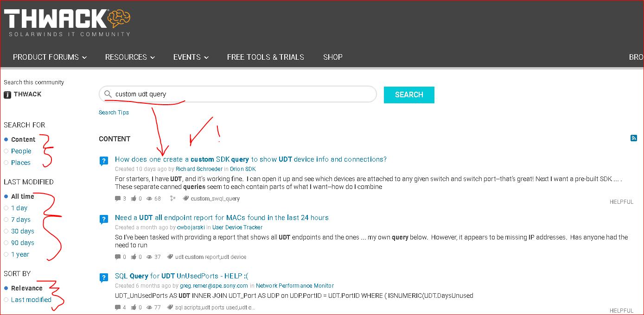The image size is (644, 315).
Task: Filter results to 90 days
Action: (23, 243)
